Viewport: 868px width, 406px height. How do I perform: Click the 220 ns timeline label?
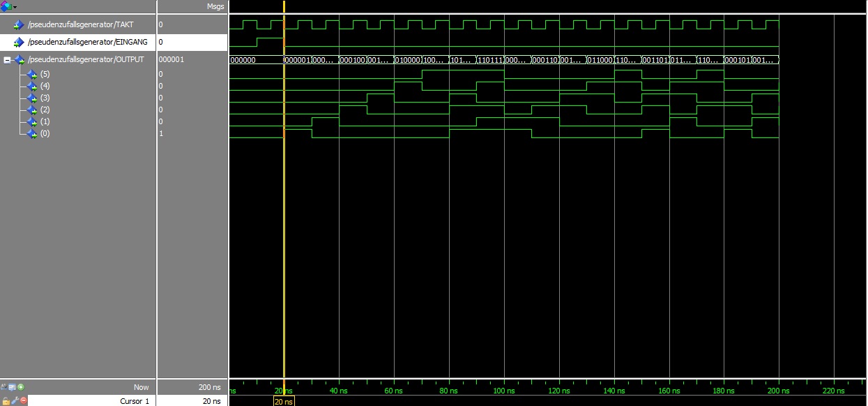pyautogui.click(x=835, y=391)
